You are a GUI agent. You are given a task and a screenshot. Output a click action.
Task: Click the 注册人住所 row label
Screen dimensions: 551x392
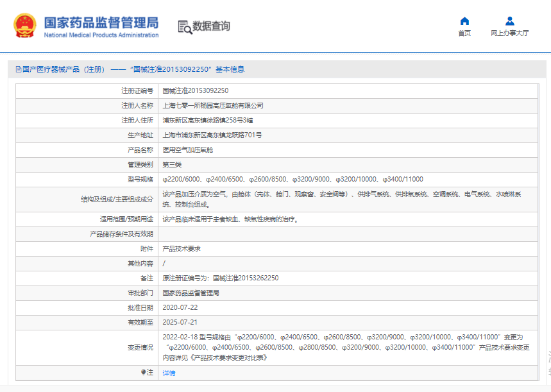point(137,120)
